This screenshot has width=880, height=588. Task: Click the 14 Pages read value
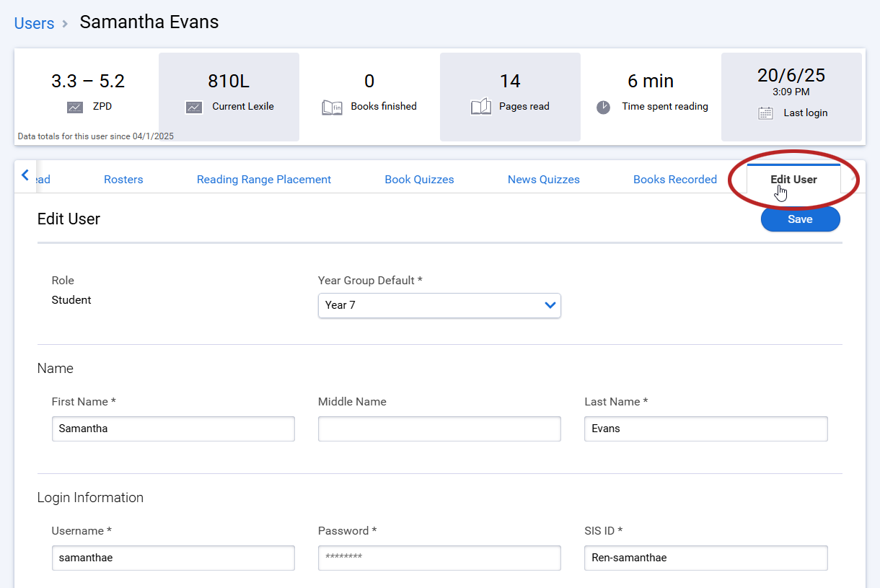510,82
